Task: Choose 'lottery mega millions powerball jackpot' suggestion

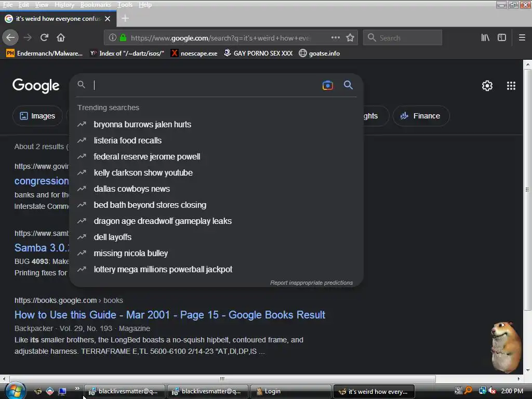Action: coord(216,270)
